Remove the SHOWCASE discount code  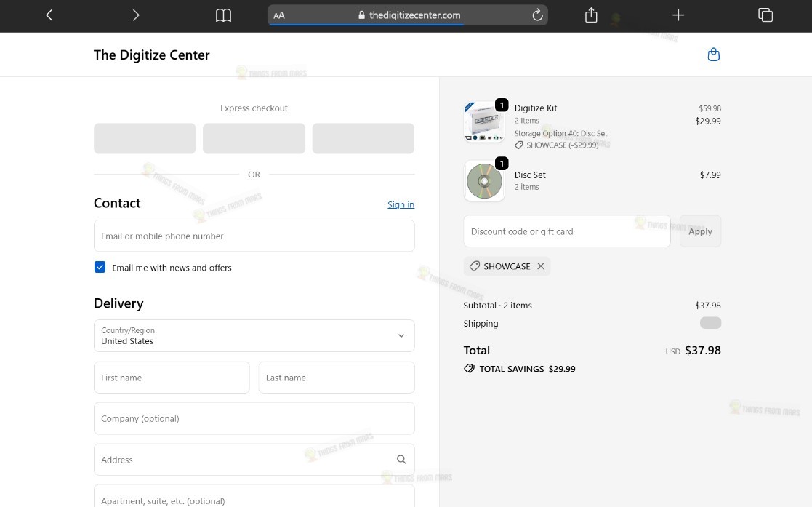tap(541, 266)
